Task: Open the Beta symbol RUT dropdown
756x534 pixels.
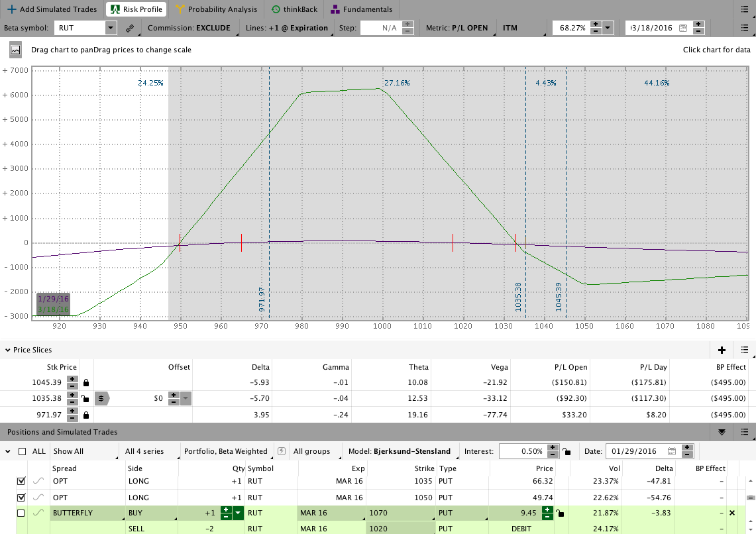Action: click(111, 28)
